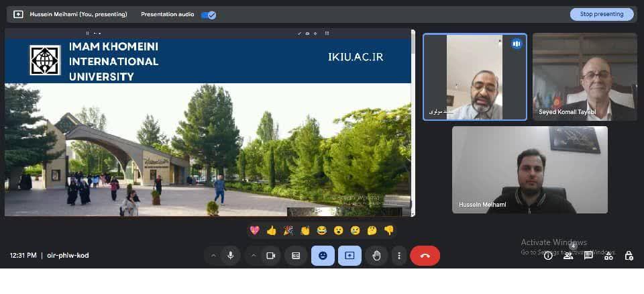The height and width of the screenshot is (294, 644).
Task: Click the Stop presenting button
Action: pyautogui.click(x=601, y=14)
